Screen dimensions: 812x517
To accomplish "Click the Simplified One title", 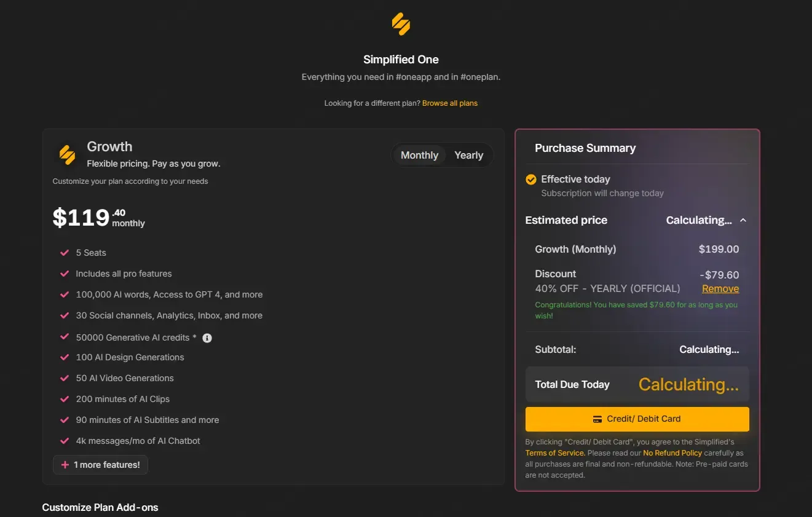I will tap(401, 60).
